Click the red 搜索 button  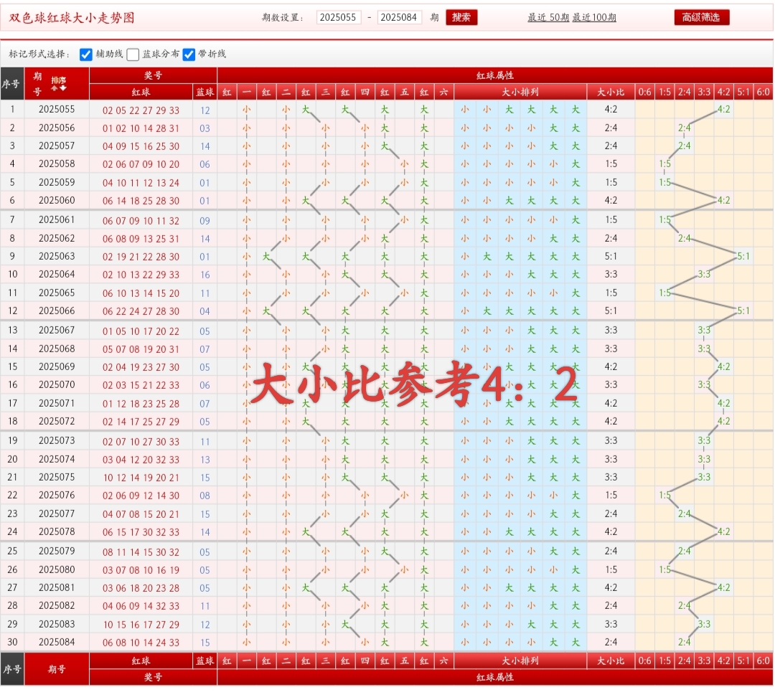(x=461, y=17)
